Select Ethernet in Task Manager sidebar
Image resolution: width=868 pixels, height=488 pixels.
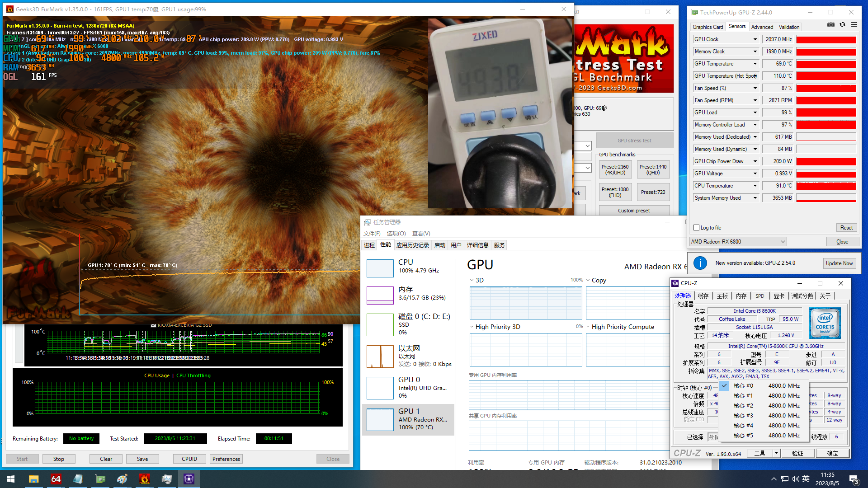click(408, 357)
